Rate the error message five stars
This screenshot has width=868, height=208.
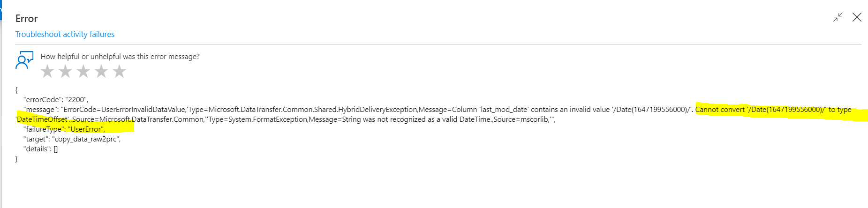click(120, 71)
